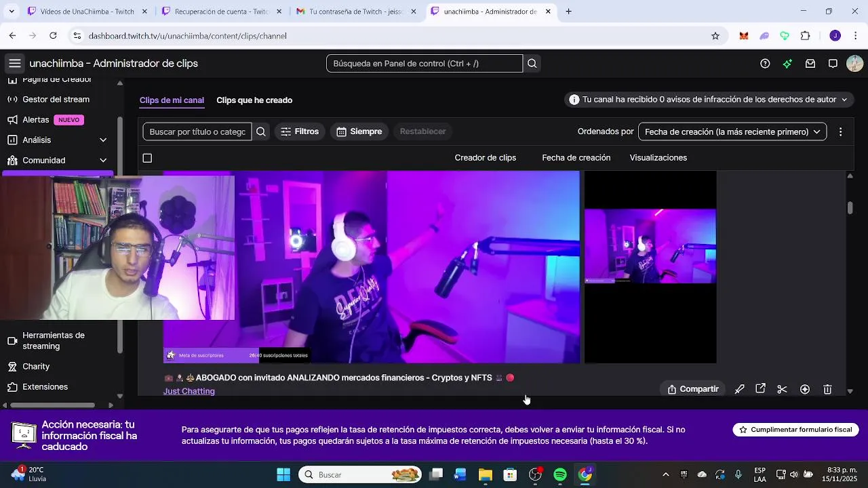The height and width of the screenshot is (488, 868).
Task: Open the hamburger navigation menu
Action: (x=14, y=64)
